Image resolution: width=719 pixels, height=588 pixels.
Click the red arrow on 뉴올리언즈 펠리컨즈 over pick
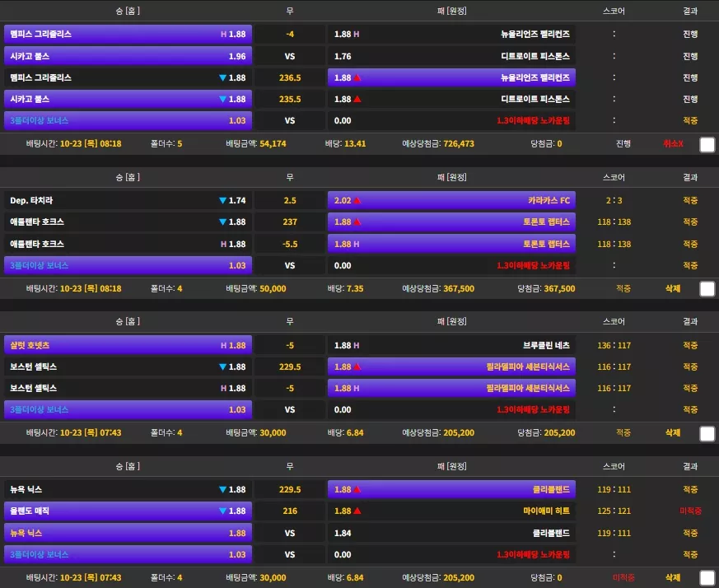coord(357,78)
